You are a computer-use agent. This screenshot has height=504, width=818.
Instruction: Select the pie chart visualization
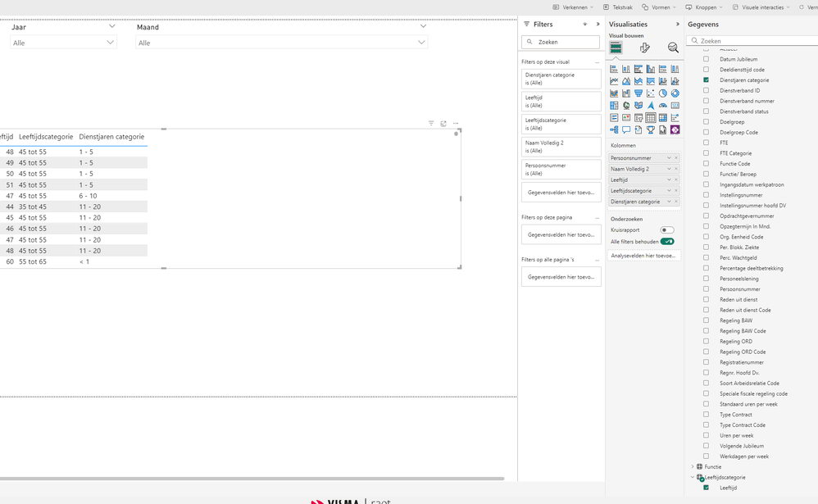coord(662,93)
